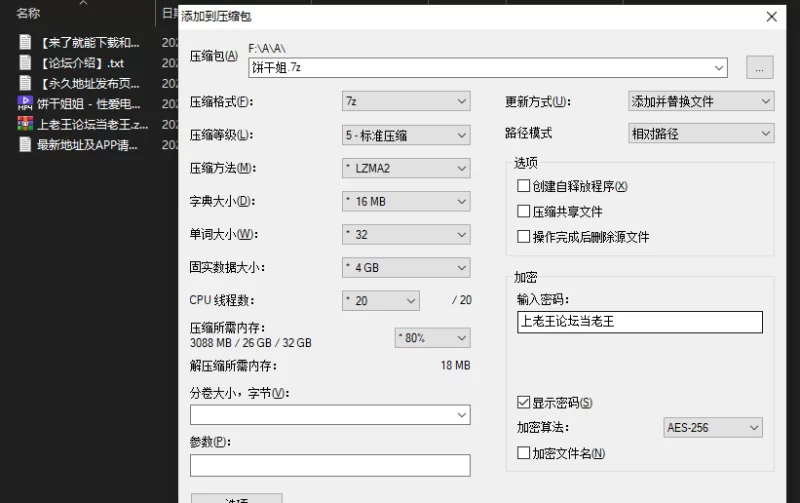Uncheck 显示密码 checkbox

(523, 402)
